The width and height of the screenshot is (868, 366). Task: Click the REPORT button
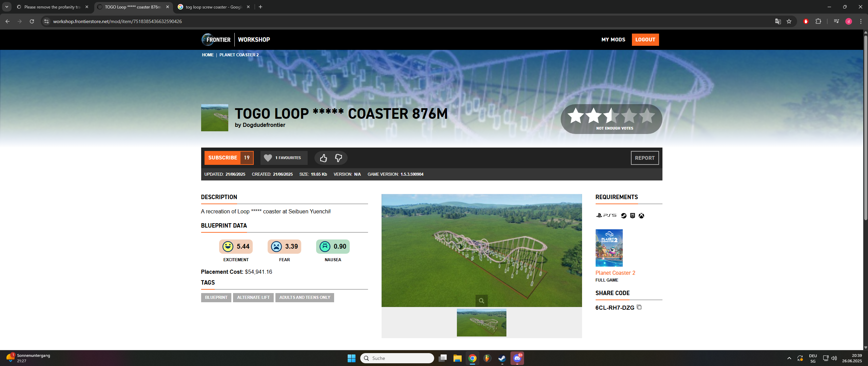pos(644,158)
